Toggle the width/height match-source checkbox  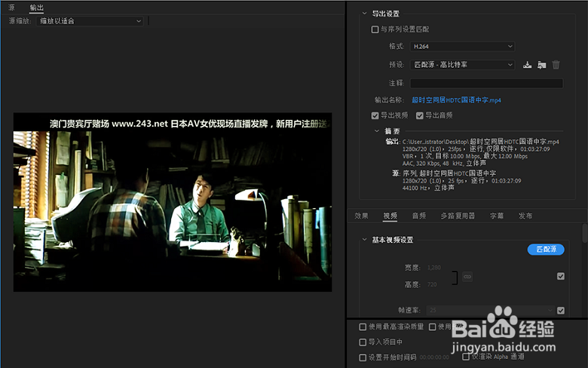(x=561, y=277)
